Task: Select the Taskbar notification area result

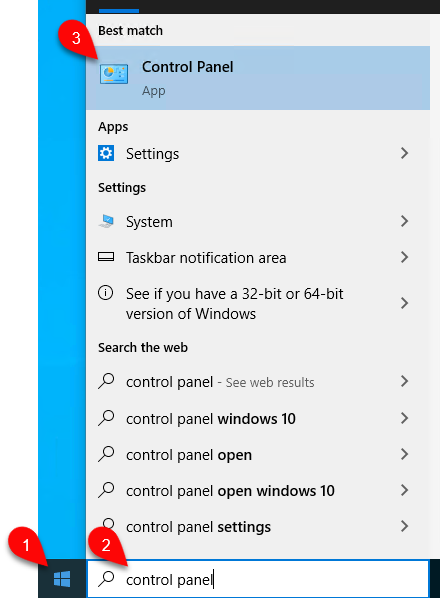Action: pos(258,257)
